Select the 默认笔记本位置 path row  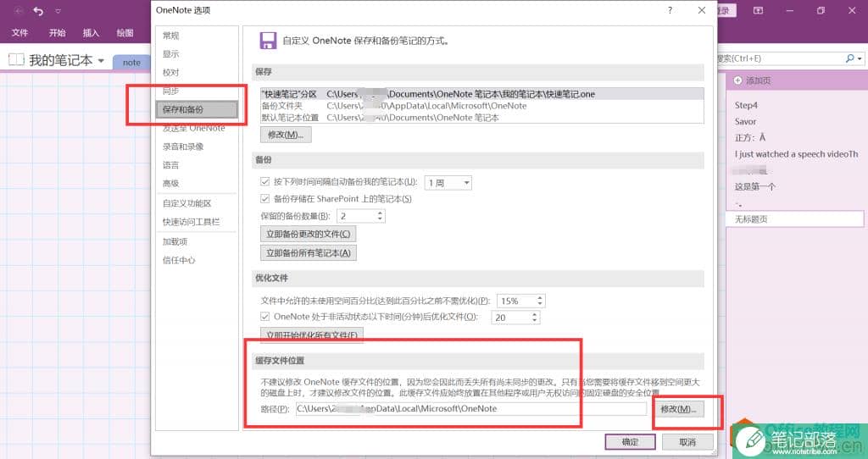(x=481, y=117)
